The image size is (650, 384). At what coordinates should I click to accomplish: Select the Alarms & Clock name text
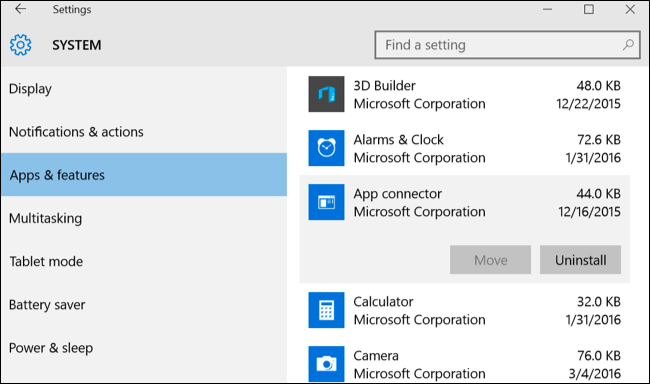pyautogui.click(x=398, y=140)
